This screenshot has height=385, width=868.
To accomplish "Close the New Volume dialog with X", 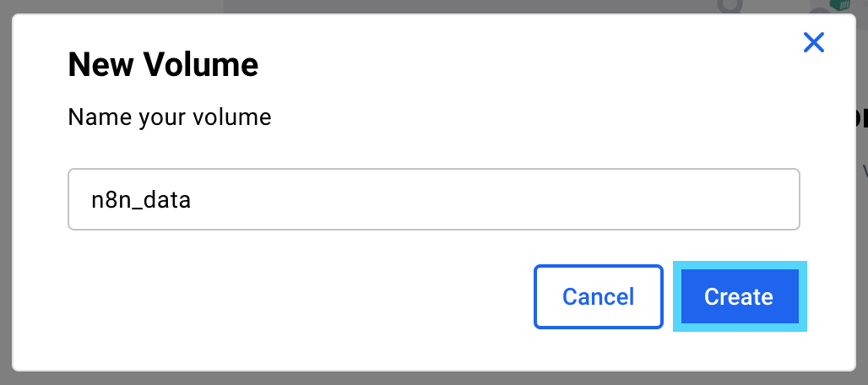I will 813,43.
